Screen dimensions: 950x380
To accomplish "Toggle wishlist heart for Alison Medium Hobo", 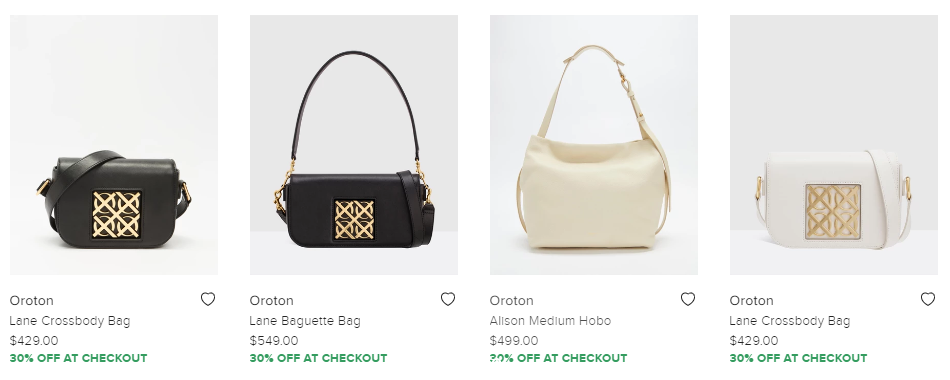I will tap(688, 299).
